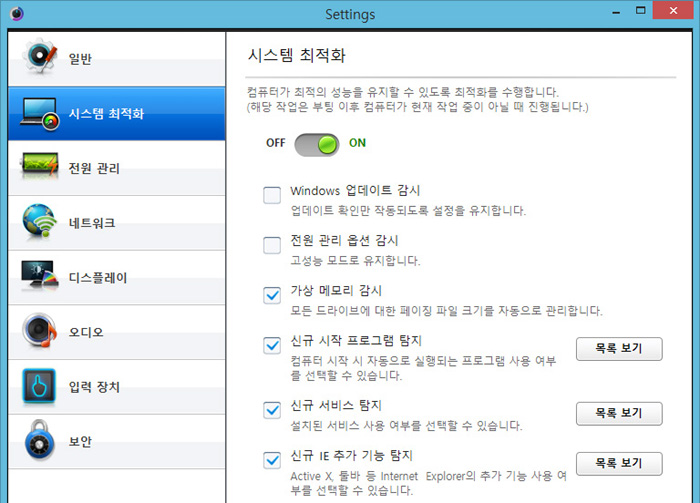
Task: Open the 일반 settings category
Action: tap(117, 58)
